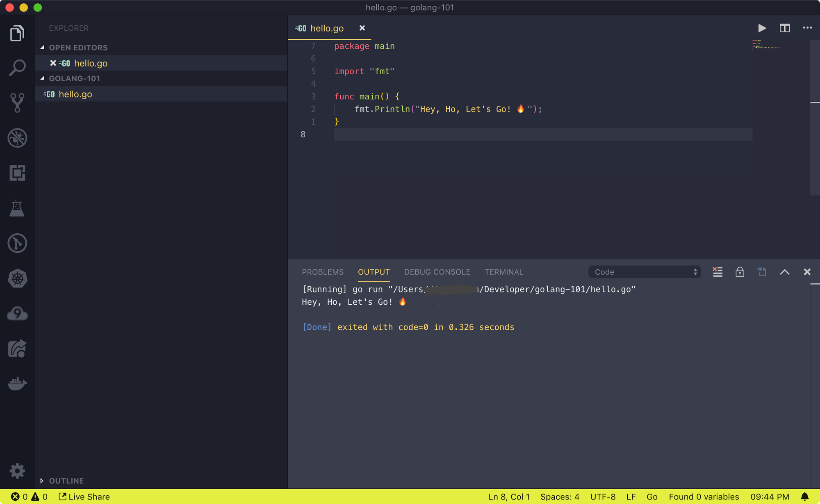Change end of line sequence LF
This screenshot has height=504, width=820.
click(631, 497)
